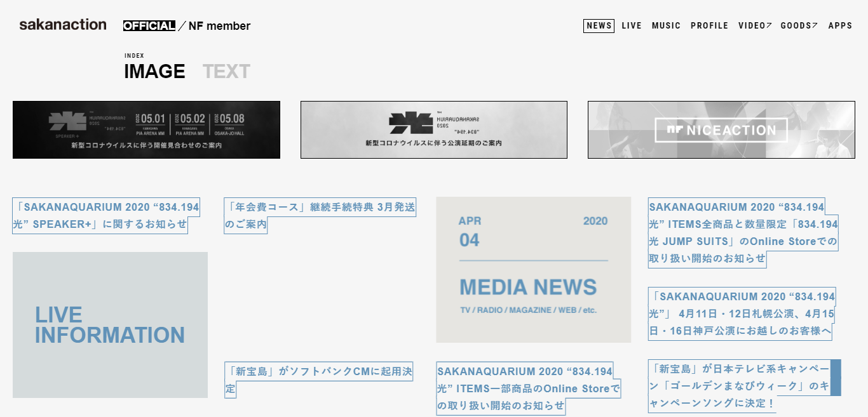Open 札幌公演・神戸公演 notice link
Image resolution: width=868 pixels, height=417 pixels.
tap(742, 314)
